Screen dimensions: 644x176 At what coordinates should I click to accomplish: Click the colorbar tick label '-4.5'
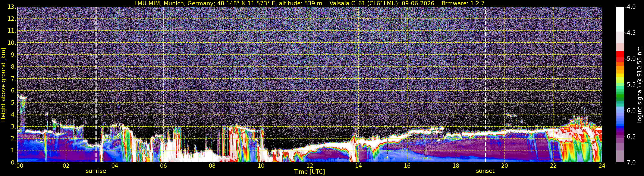click(x=630, y=33)
